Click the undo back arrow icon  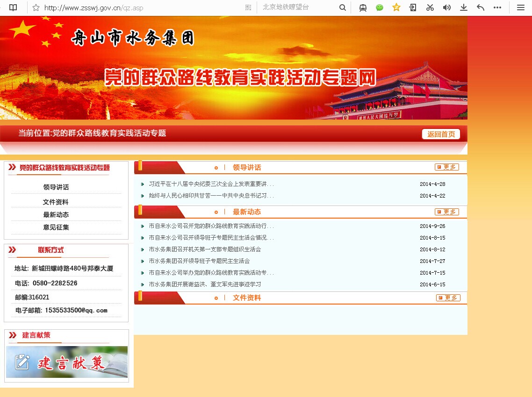[x=481, y=7]
